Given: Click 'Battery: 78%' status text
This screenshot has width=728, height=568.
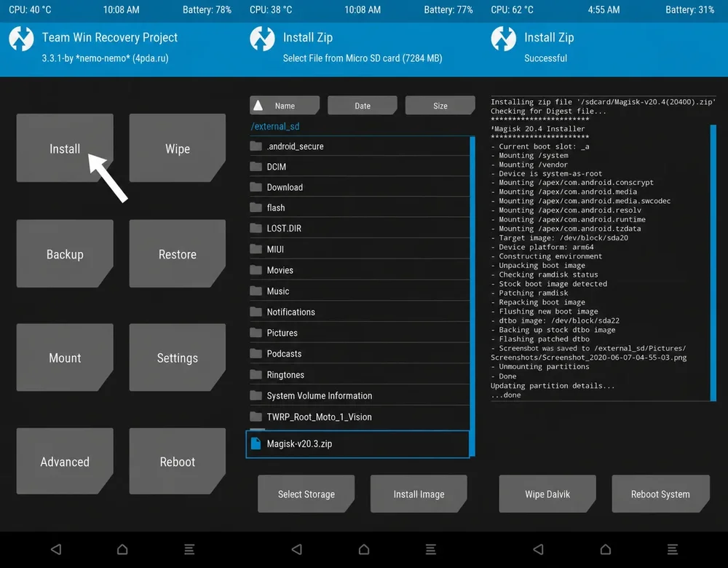Looking at the screenshot, I should [207, 9].
